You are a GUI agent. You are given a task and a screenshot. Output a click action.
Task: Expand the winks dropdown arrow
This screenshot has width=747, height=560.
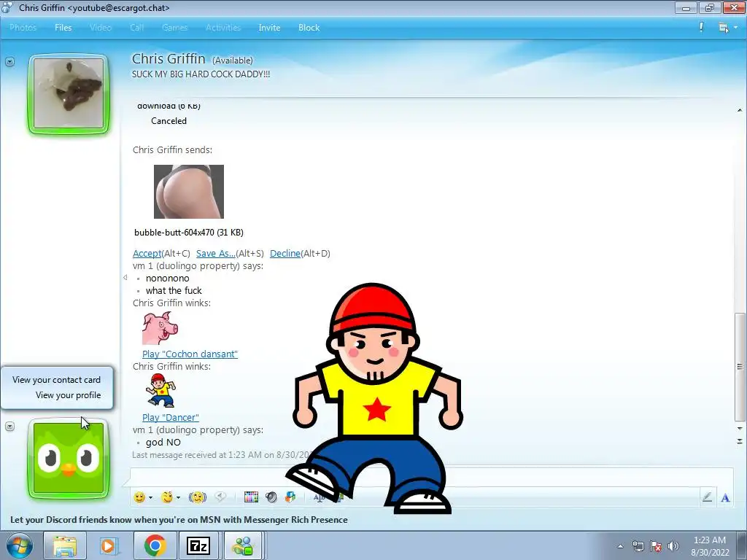click(178, 498)
